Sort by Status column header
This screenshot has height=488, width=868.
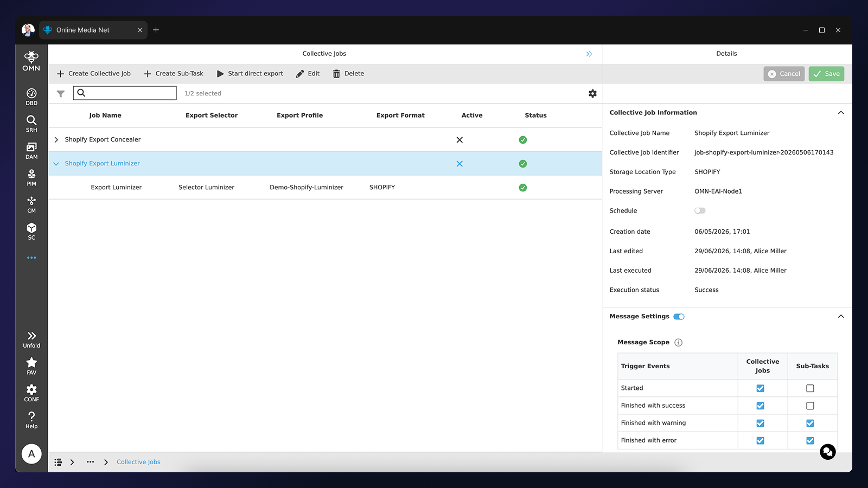535,115
